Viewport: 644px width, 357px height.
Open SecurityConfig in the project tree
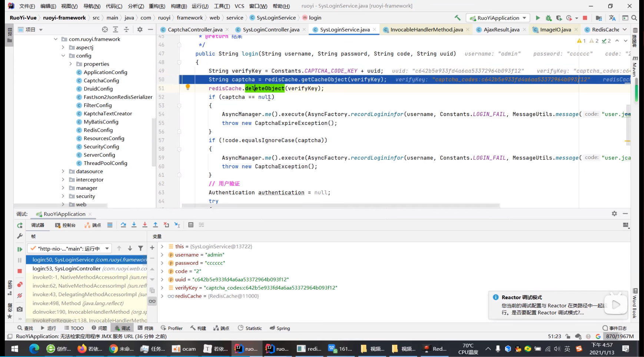point(101,146)
